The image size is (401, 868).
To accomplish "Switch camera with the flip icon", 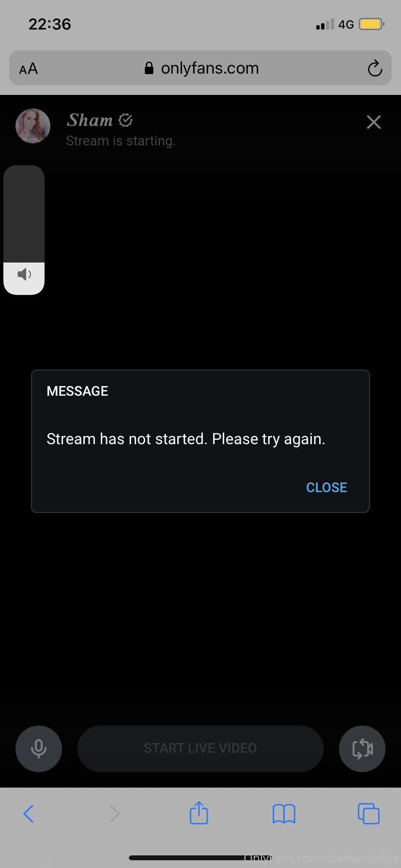I will pos(362,748).
